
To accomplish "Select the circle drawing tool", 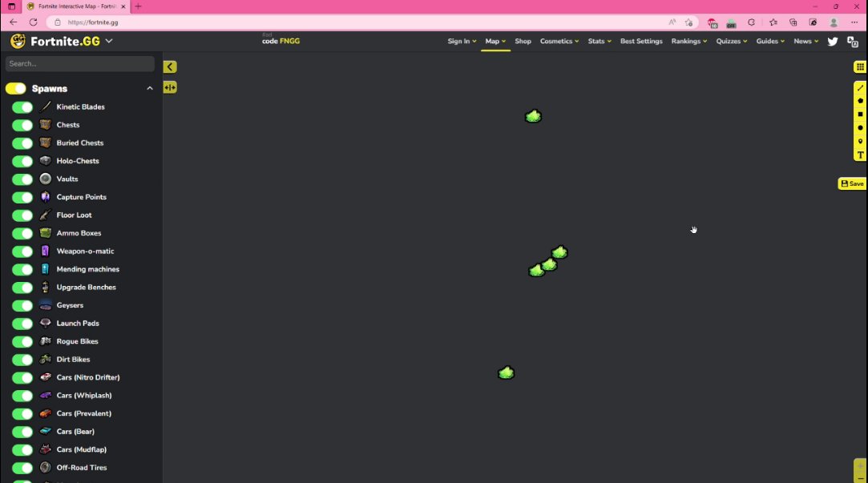I will tap(860, 128).
